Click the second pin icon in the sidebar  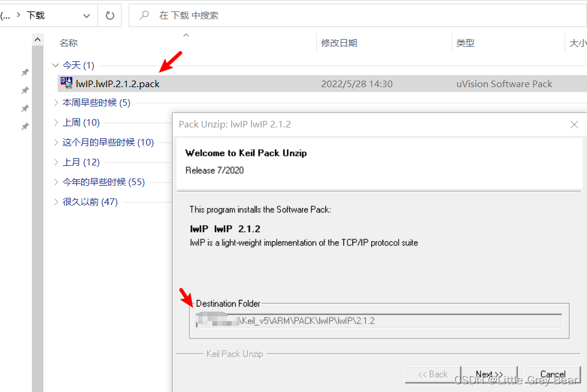(x=25, y=90)
